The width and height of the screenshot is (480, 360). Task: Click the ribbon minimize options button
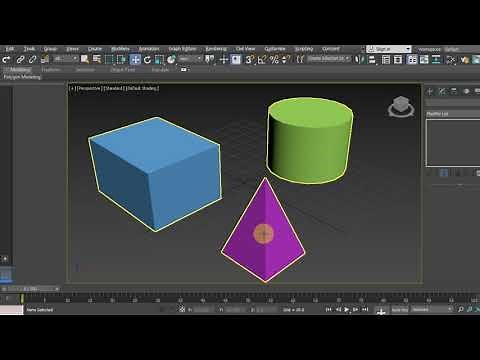(185, 70)
